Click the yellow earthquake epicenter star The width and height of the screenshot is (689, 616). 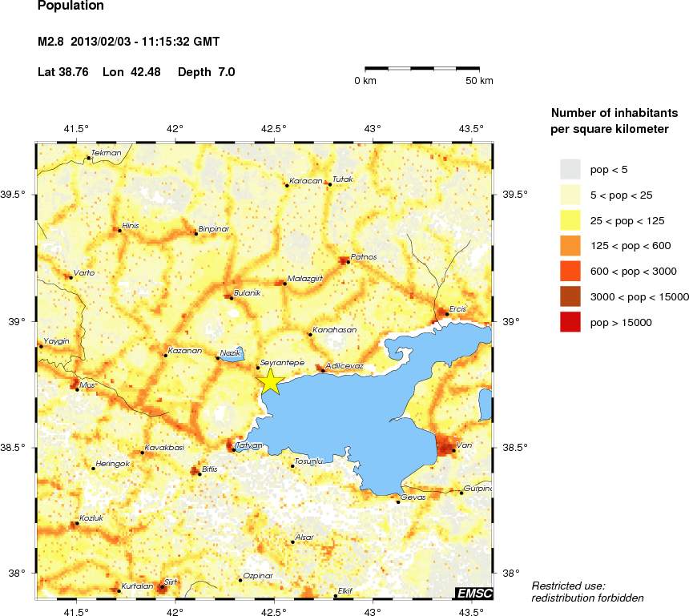click(271, 381)
